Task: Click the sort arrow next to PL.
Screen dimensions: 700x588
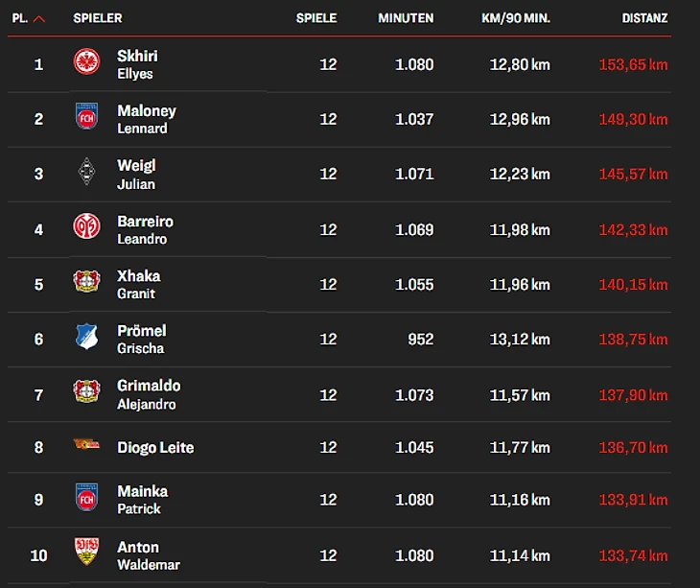Action: (x=39, y=18)
